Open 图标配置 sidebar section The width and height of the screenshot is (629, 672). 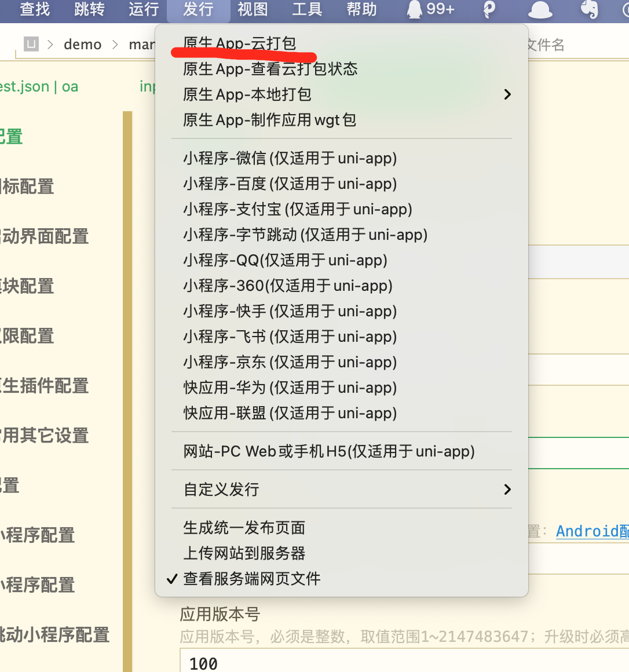pos(27,187)
